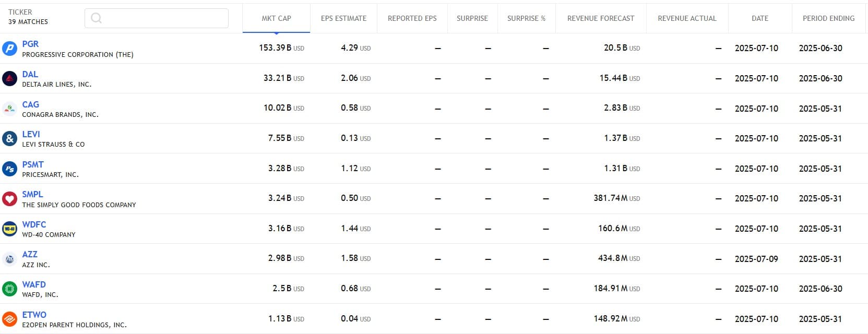
Task: Open the DAL ticker link
Action: (x=30, y=74)
